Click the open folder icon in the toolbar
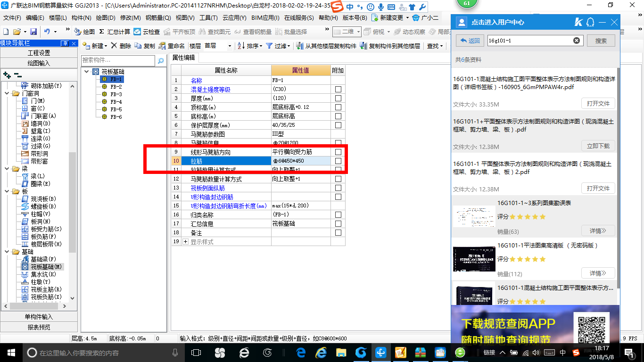 (17, 32)
